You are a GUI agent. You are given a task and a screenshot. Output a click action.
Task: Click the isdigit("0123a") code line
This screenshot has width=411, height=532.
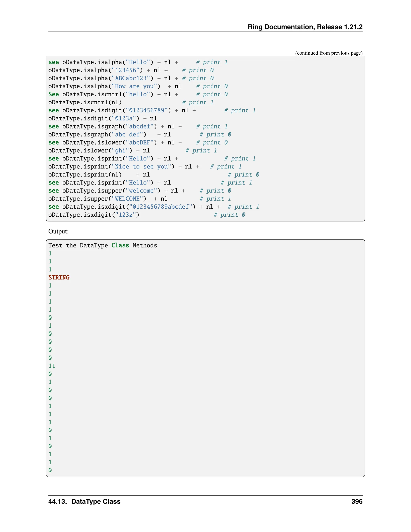point(102,119)
